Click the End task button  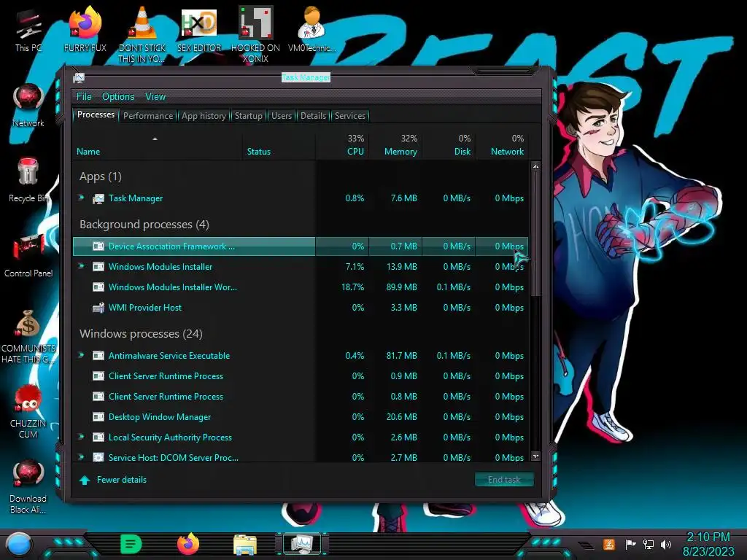(504, 480)
